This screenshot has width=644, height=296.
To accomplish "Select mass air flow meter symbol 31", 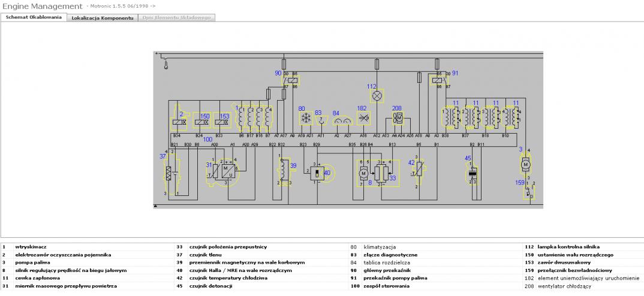I will (x=222, y=171).
